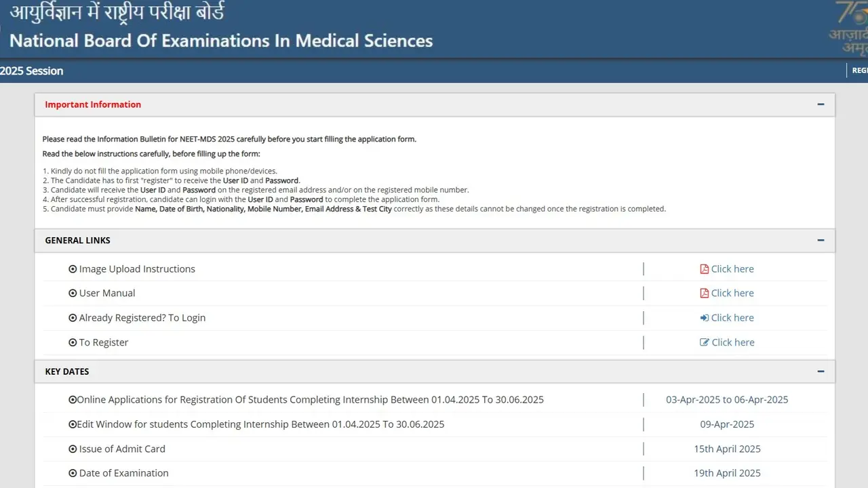Open the To Register Click here link

pos(732,342)
